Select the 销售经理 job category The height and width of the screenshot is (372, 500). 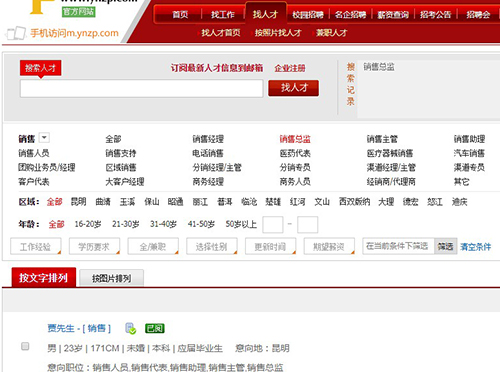click(208, 139)
